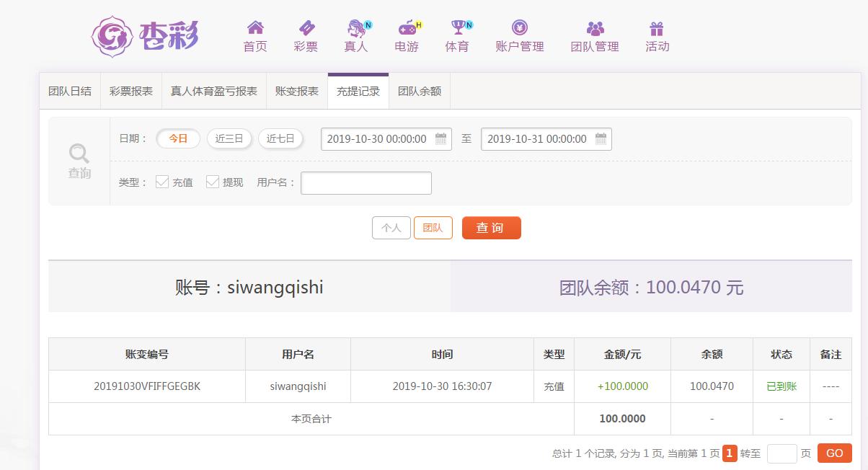Open calendar icon of start date field
Screen dimensions: 868x470
click(x=441, y=139)
